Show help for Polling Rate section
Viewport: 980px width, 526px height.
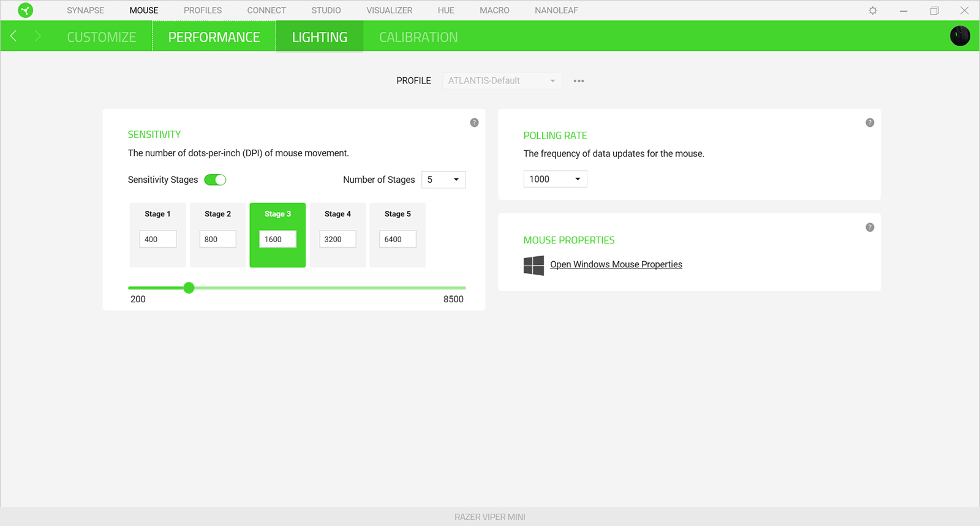pyautogui.click(x=870, y=123)
